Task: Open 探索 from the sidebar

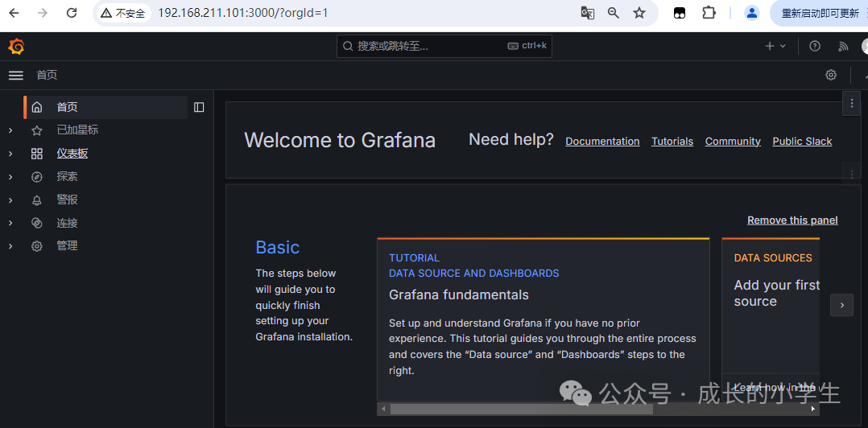Action: 67,177
